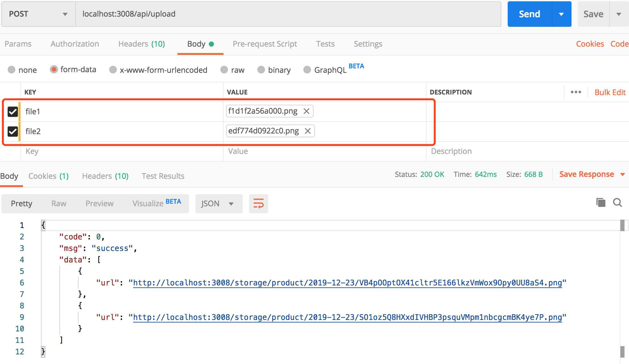Expand the Save Response dropdown arrow
The height and width of the screenshot is (364, 629).
click(622, 174)
